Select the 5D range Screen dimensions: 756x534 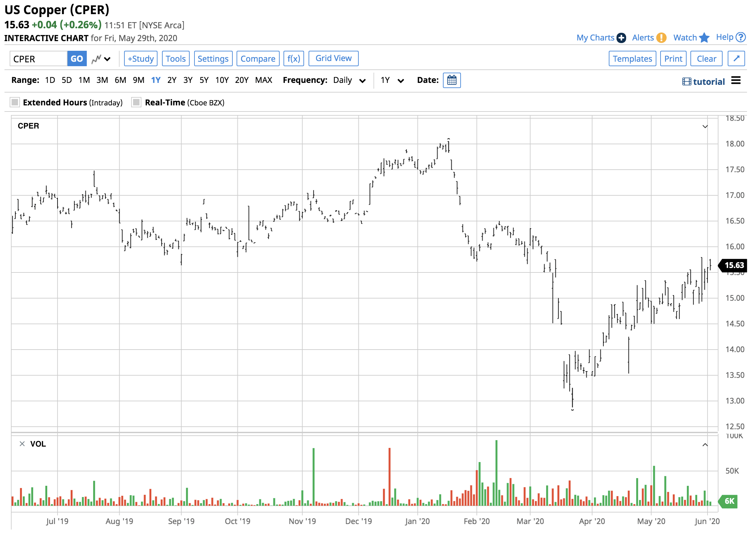coord(67,80)
